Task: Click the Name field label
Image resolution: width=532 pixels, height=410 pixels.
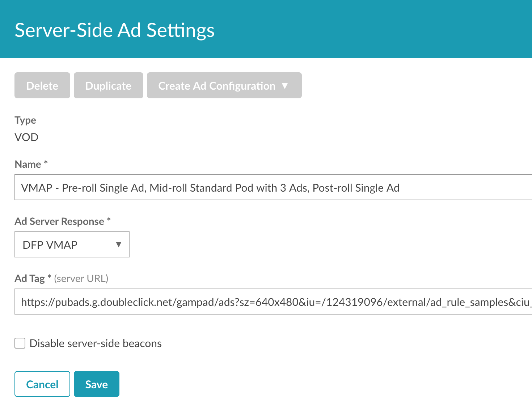Action: 28,165
